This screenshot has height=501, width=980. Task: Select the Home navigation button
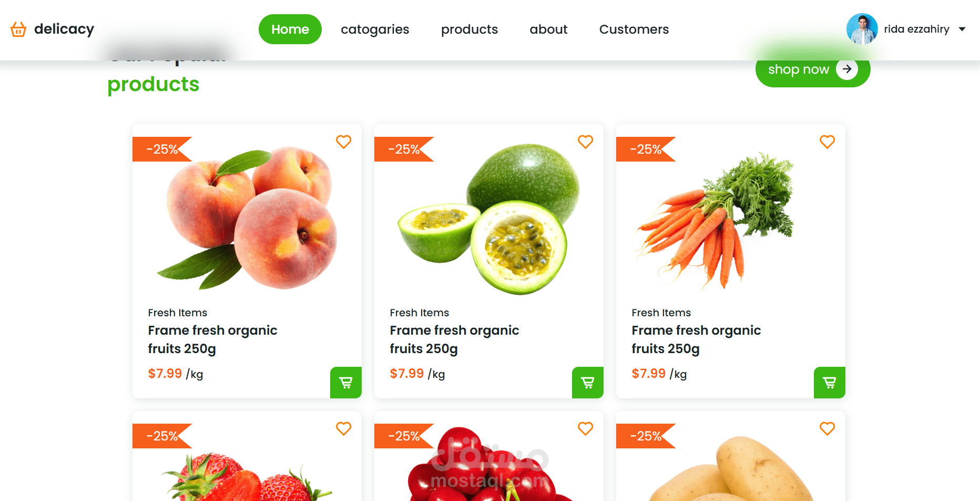[290, 29]
